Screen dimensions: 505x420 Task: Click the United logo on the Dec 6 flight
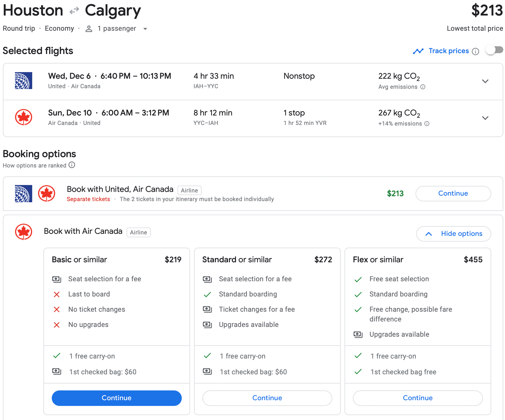click(x=24, y=81)
